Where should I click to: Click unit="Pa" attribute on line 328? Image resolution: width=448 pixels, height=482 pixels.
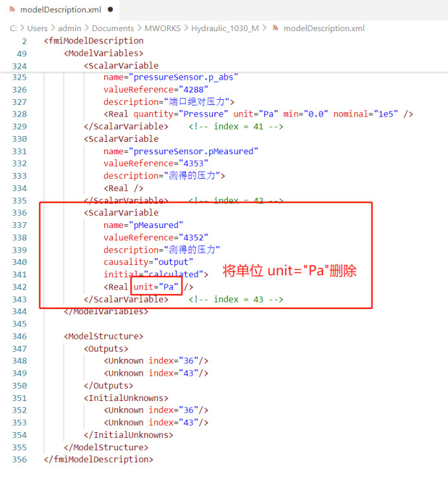pos(256,114)
